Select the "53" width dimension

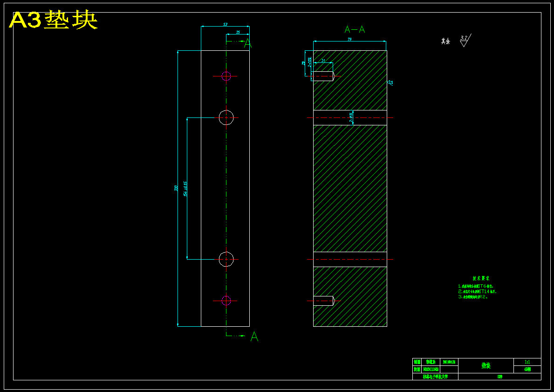(226, 24)
